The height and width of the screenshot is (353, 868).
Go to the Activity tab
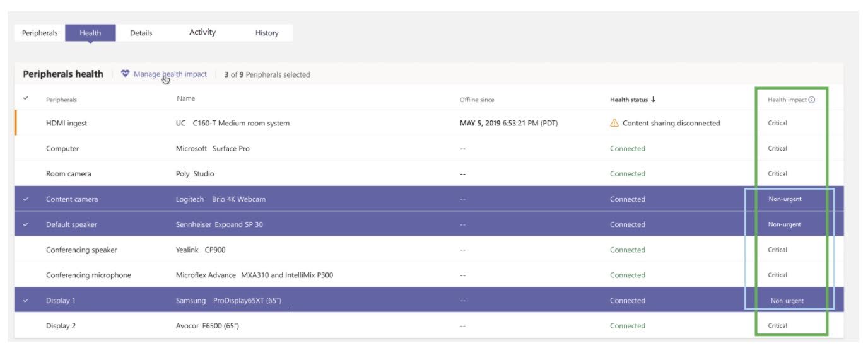pyautogui.click(x=202, y=32)
